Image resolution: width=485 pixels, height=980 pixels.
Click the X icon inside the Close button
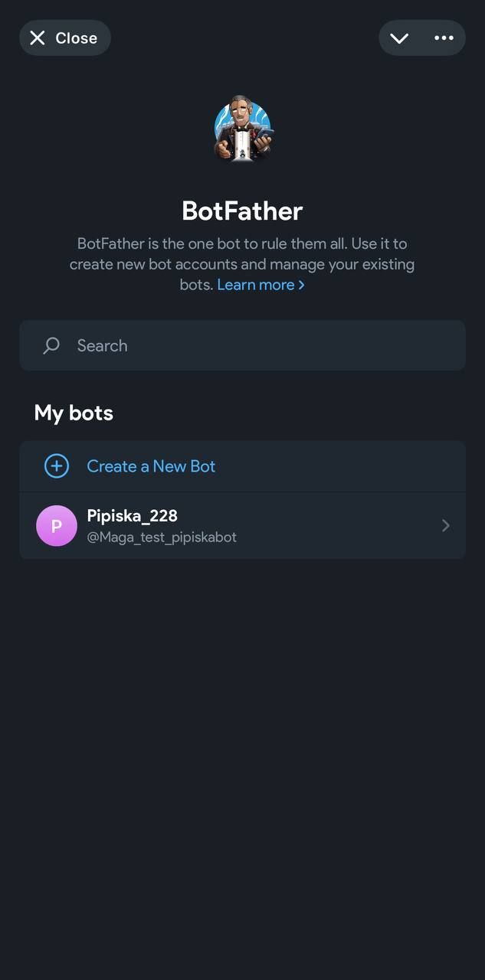coord(37,38)
